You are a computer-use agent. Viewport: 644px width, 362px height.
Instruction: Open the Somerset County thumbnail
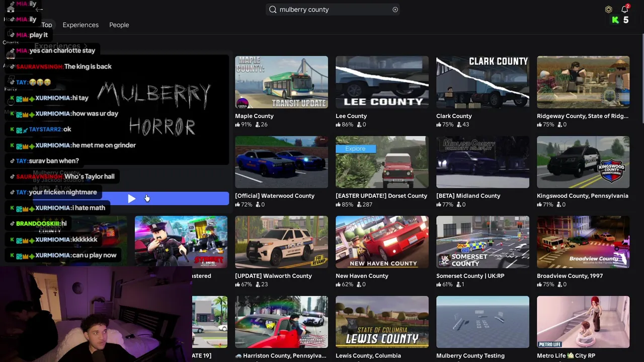[482, 242]
